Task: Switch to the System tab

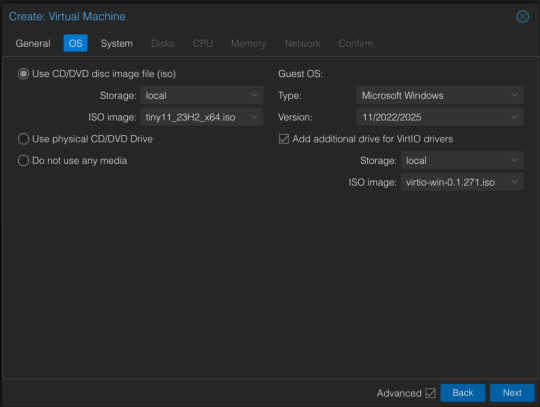Action: point(117,43)
